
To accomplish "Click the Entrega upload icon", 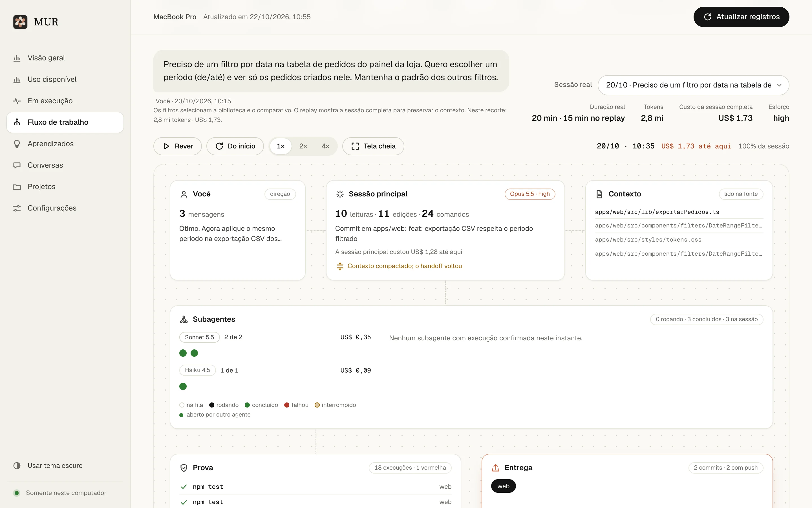I will [x=496, y=468].
